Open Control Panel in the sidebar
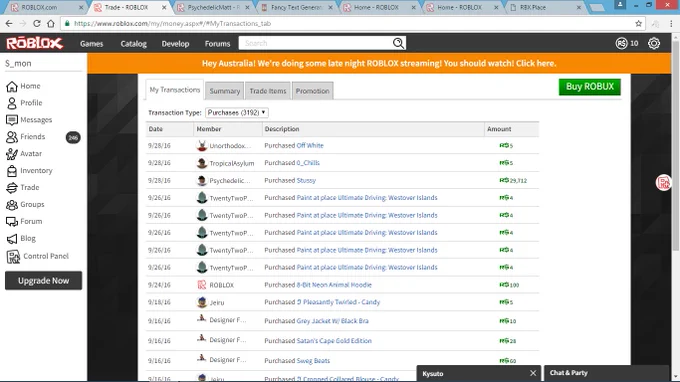680x382 pixels. coord(37,256)
